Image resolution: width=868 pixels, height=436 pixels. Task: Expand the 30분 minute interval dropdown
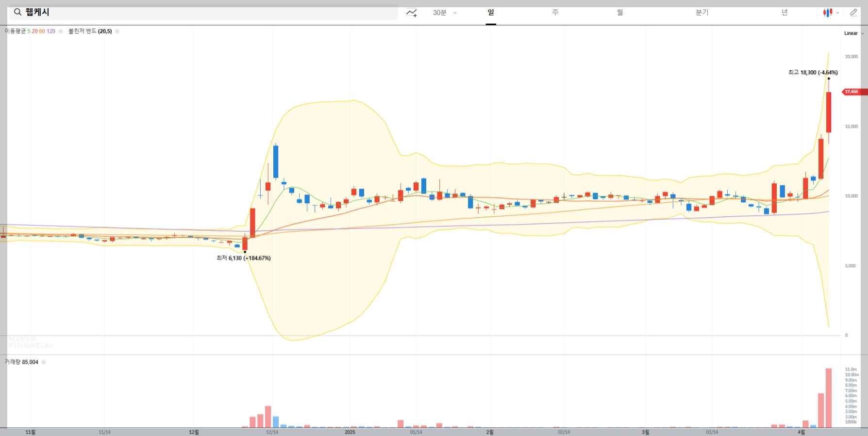(x=445, y=13)
